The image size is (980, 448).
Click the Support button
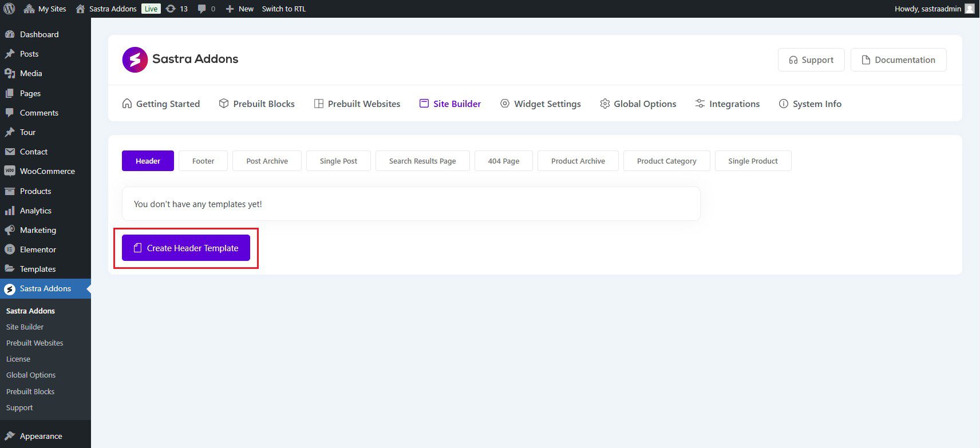tap(811, 60)
